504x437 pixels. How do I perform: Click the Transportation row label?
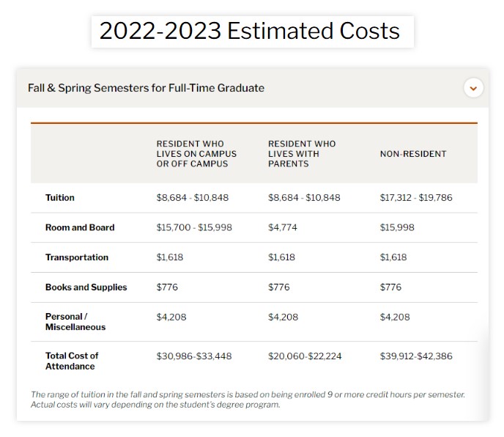click(x=77, y=257)
